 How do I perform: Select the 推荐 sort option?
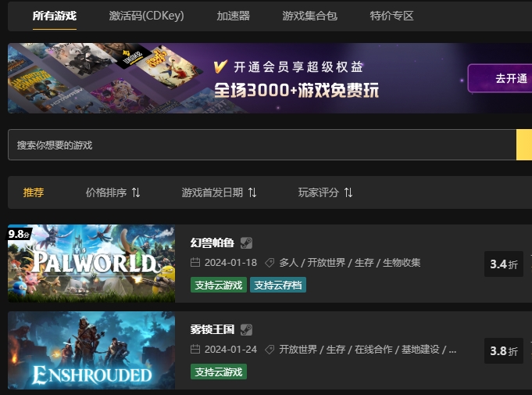[34, 192]
